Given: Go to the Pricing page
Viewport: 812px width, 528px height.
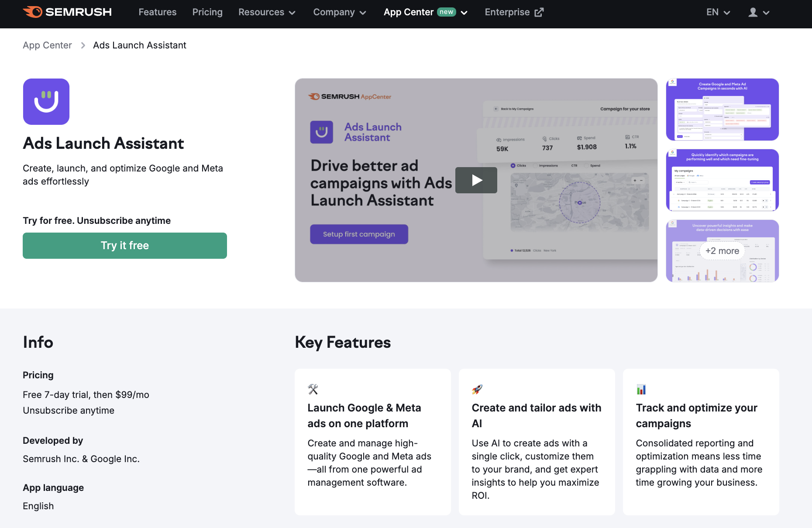Looking at the screenshot, I should tap(207, 12).
